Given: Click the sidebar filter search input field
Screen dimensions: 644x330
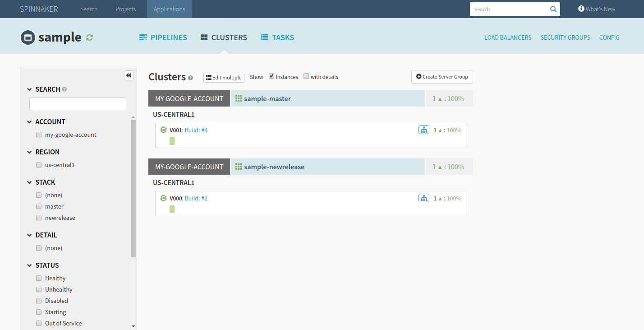Looking at the screenshot, I should click(x=78, y=104).
